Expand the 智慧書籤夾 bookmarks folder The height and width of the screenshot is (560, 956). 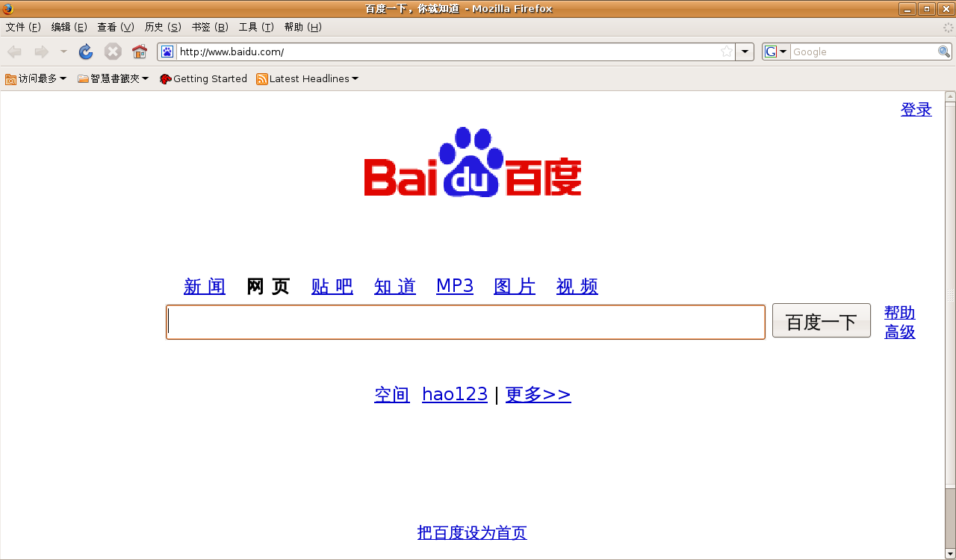coord(113,78)
